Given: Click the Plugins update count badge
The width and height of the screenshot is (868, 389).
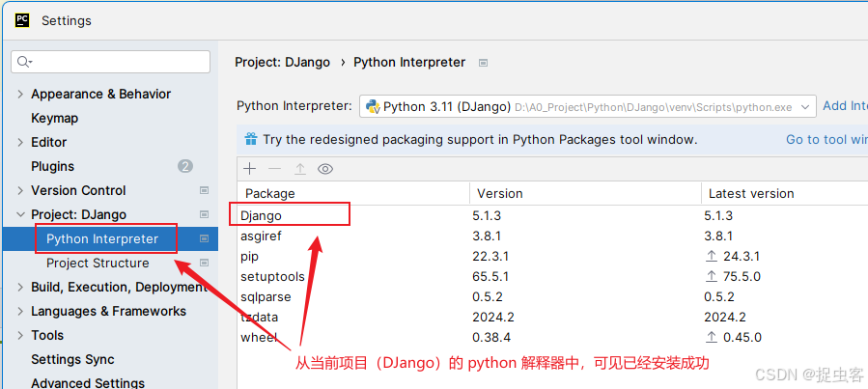Looking at the screenshot, I should click(x=185, y=166).
